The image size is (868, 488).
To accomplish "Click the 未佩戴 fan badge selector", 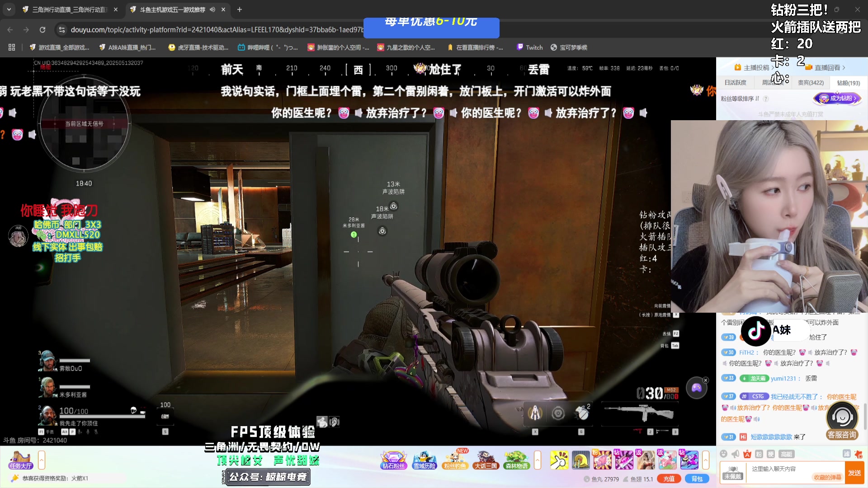I will coord(732,473).
